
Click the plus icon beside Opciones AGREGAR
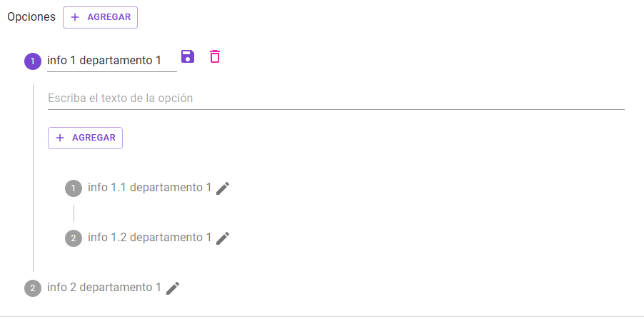[x=75, y=17]
